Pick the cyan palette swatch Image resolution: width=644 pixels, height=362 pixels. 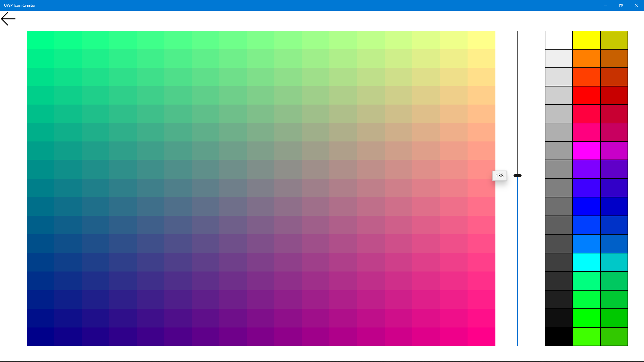(x=586, y=262)
